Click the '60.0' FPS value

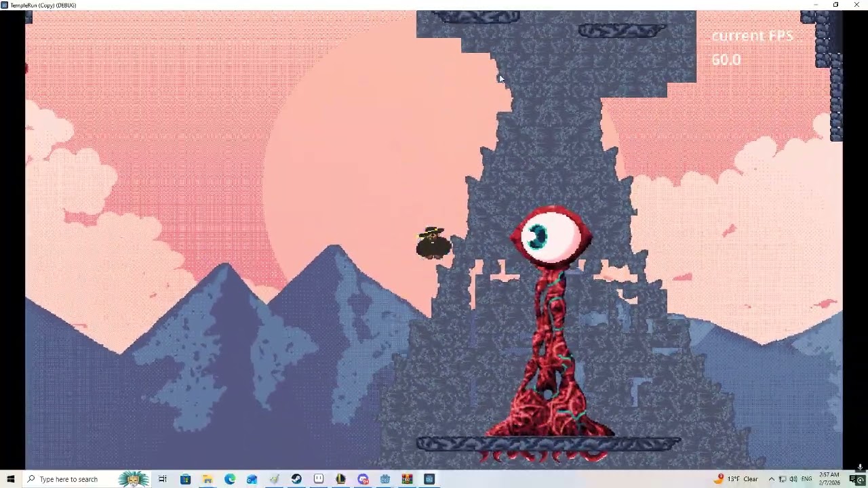[726, 60]
